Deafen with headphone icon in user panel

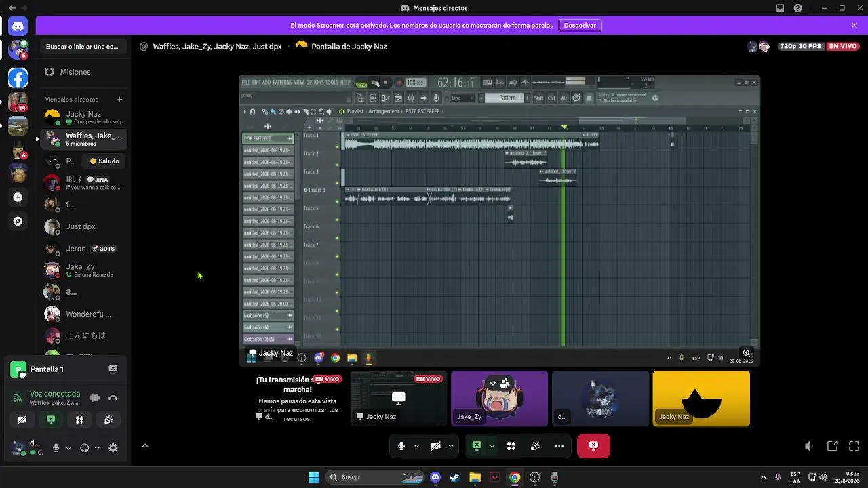coord(84,448)
